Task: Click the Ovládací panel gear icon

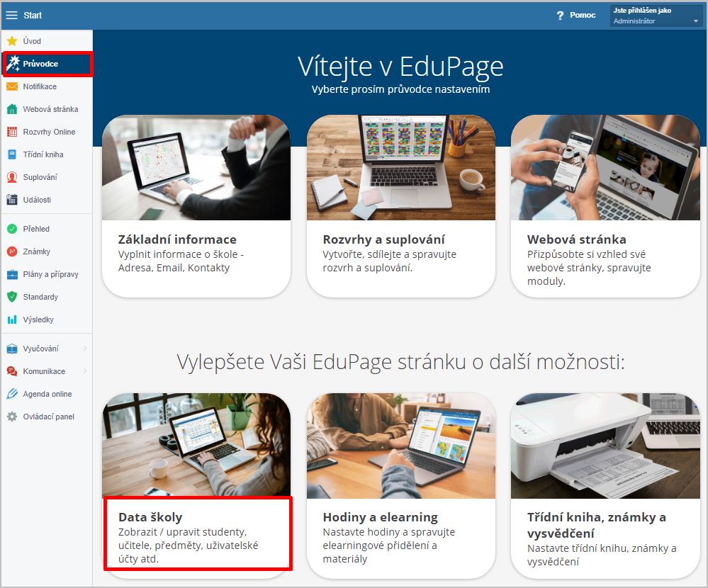Action: (12, 417)
